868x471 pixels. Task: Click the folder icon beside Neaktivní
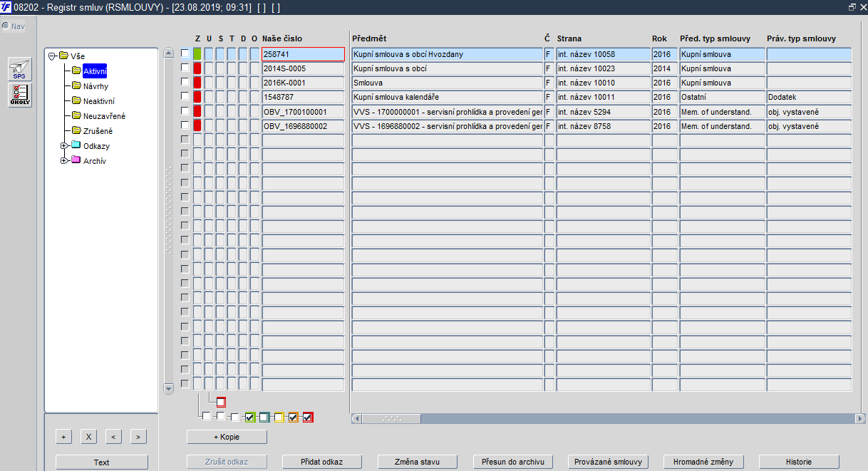tap(76, 100)
